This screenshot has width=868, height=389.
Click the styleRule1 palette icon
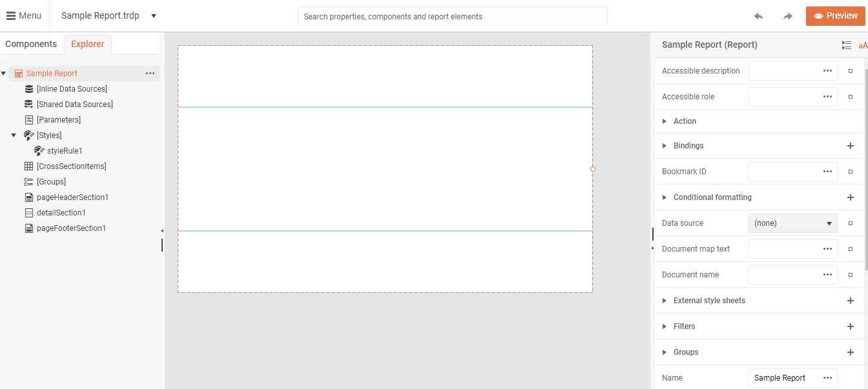(39, 151)
